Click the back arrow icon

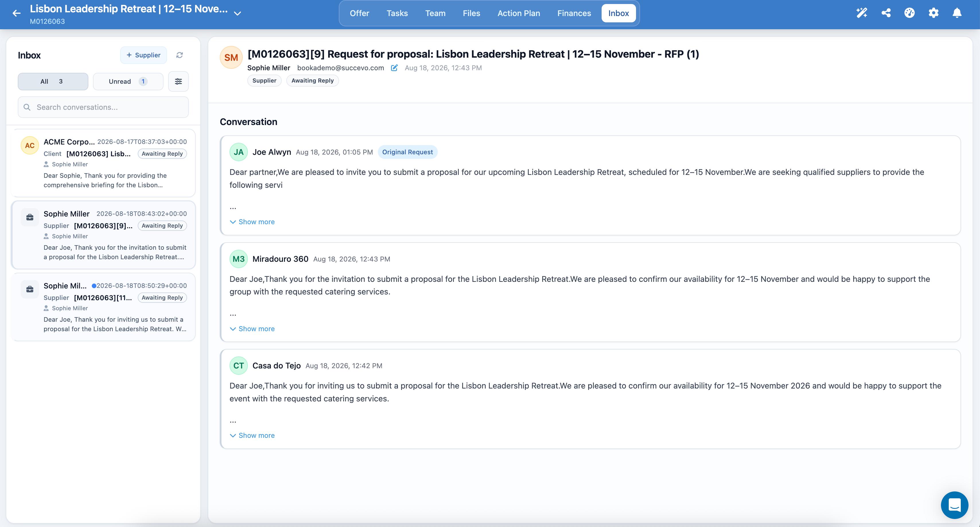pos(16,13)
